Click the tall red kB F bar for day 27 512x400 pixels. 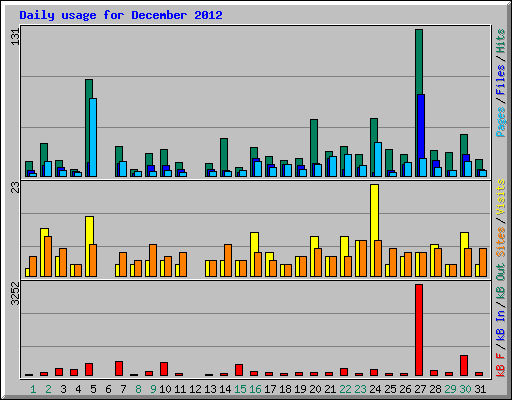[x=419, y=330]
